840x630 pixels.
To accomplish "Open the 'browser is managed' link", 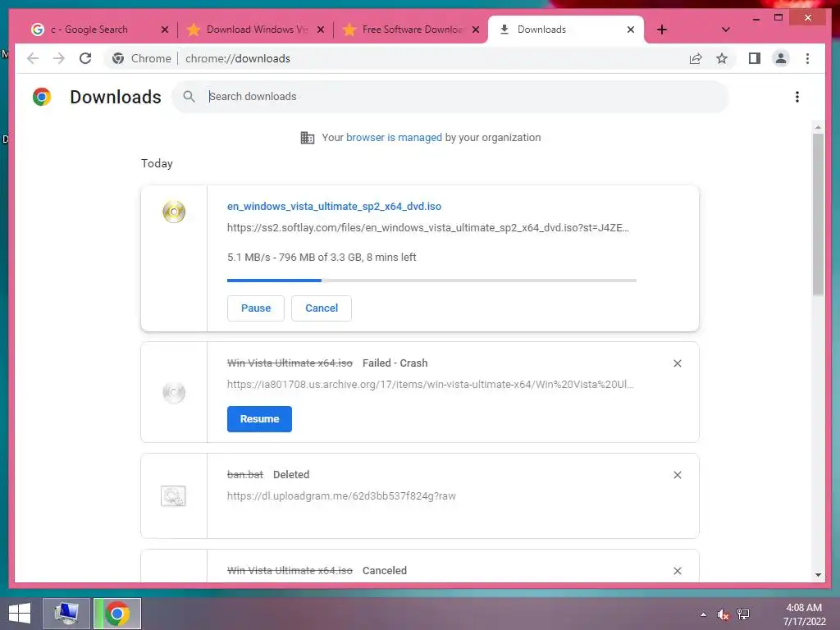I will coord(394,138).
